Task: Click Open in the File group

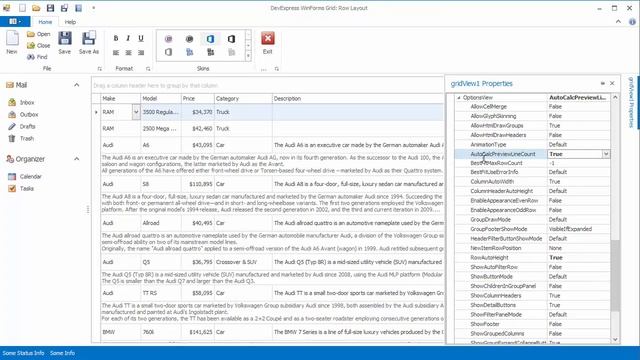Action: (39, 34)
